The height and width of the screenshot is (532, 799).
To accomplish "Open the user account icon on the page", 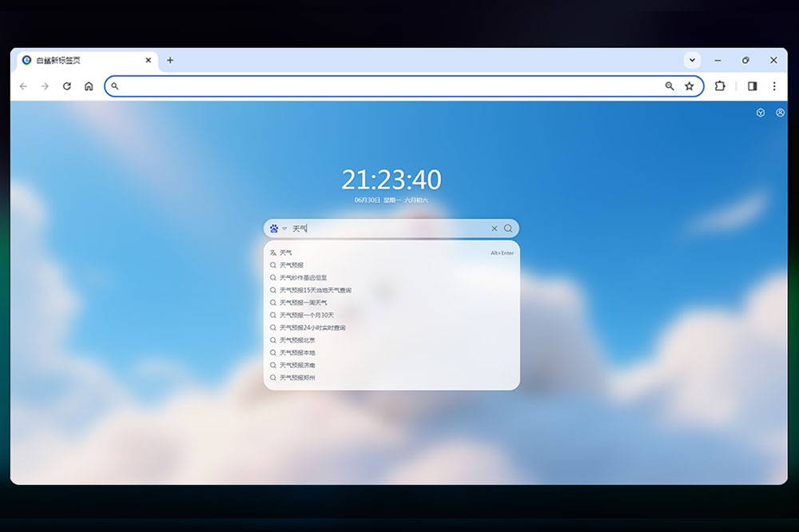I will click(780, 113).
